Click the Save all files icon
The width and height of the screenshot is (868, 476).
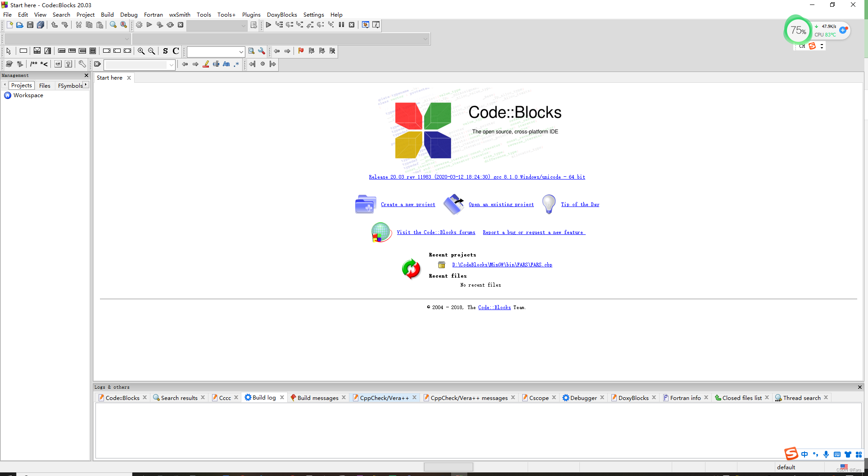41,25
